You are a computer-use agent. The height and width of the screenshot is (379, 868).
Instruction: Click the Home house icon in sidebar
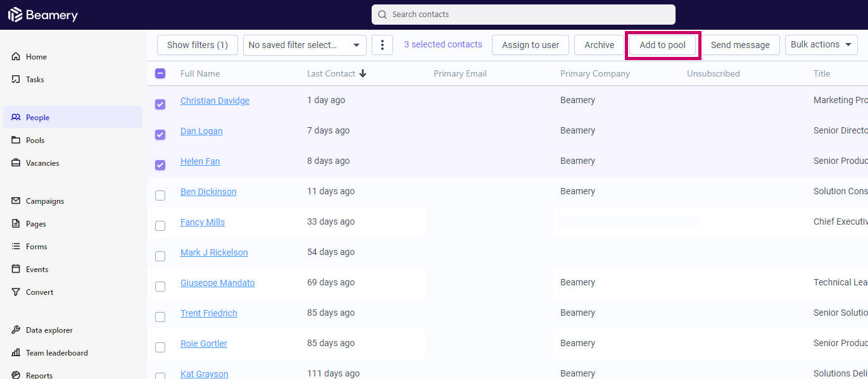point(16,56)
